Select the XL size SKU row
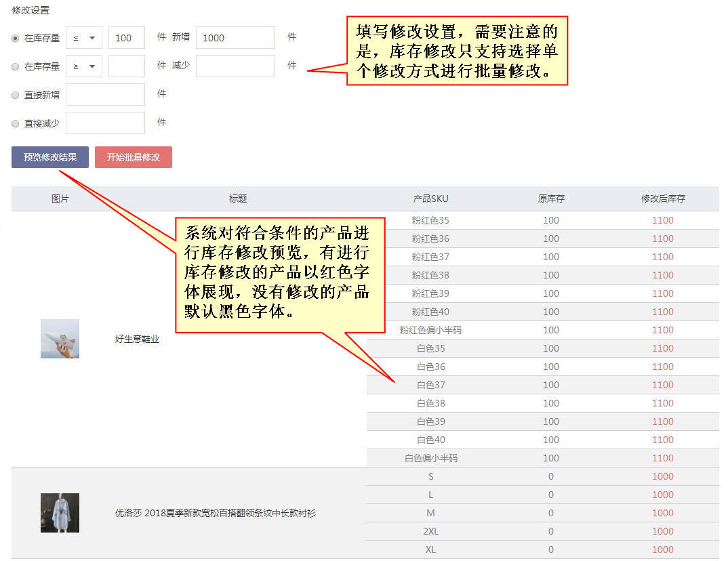Viewport: 728px width, 561px height. [543, 549]
